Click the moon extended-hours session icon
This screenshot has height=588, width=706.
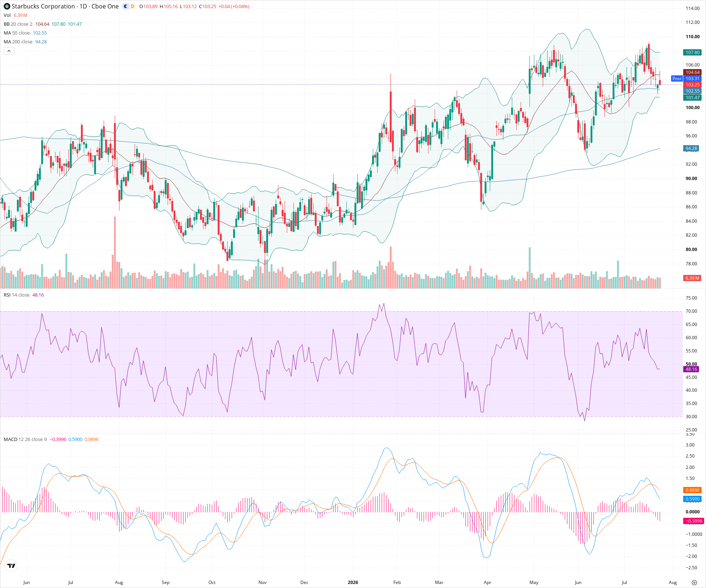pyautogui.click(x=126, y=6)
